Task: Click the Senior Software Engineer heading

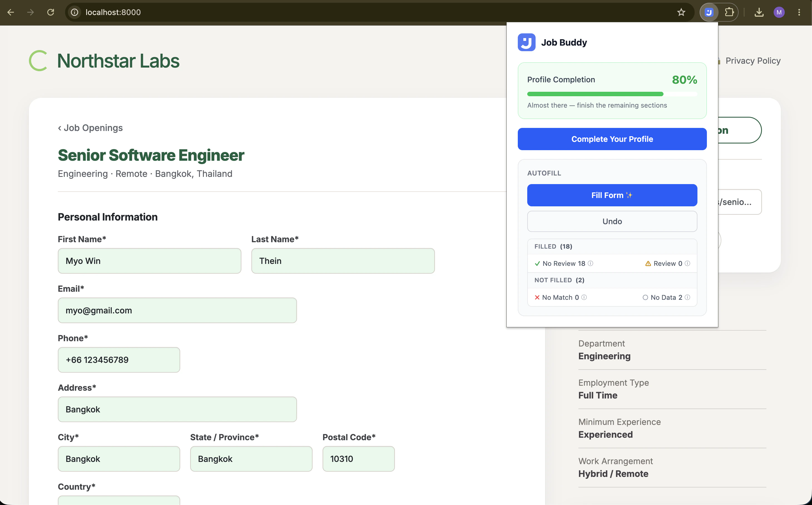Action: tap(151, 155)
